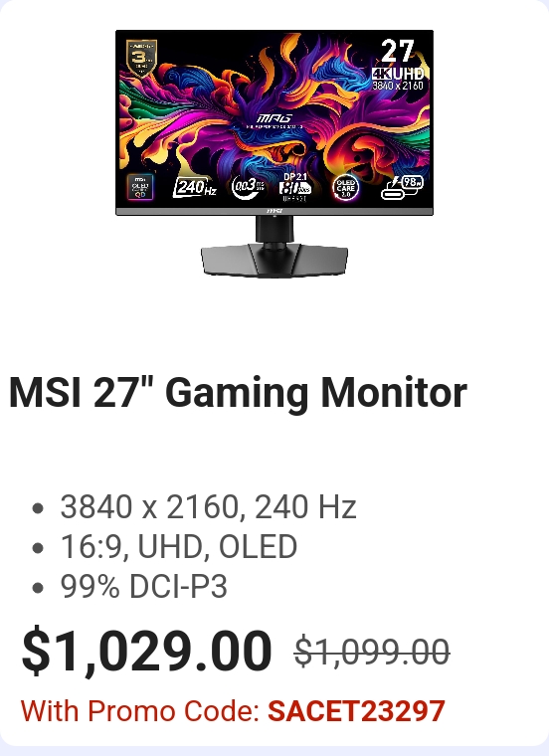Screen dimensions: 549x756
Task: Click the $1,029.00 sale price
Action: coord(146,651)
